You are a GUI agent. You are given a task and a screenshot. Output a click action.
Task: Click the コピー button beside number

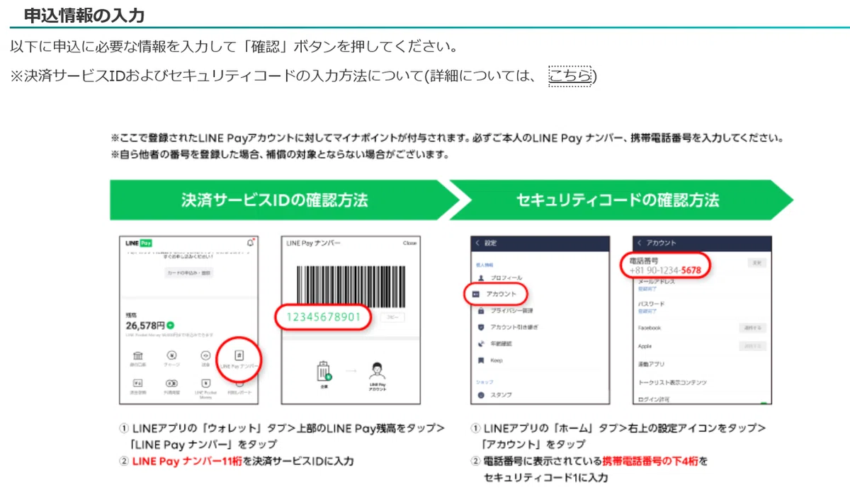(x=392, y=318)
